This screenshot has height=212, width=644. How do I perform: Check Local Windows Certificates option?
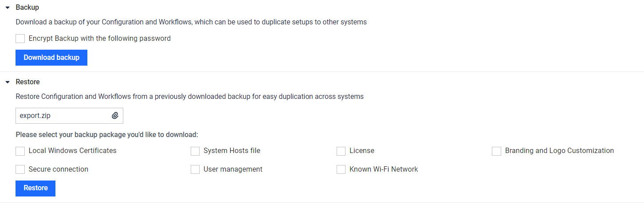click(x=20, y=151)
